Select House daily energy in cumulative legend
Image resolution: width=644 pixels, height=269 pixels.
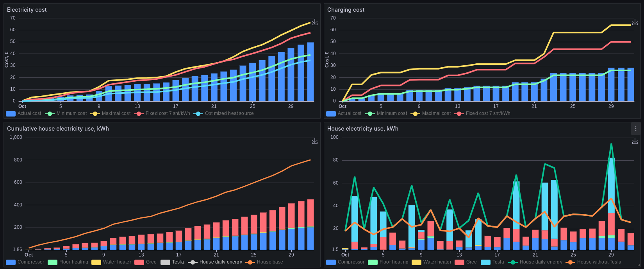(x=221, y=262)
